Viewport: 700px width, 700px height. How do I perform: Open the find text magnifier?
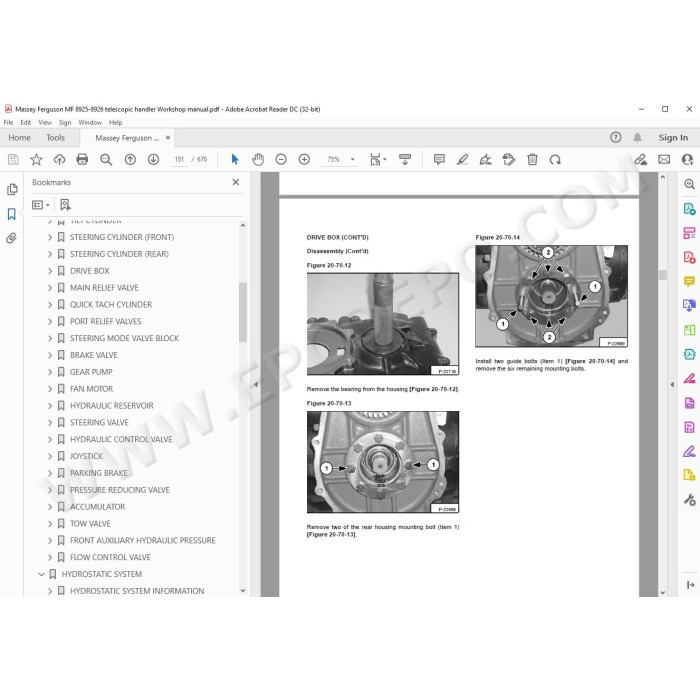106,159
